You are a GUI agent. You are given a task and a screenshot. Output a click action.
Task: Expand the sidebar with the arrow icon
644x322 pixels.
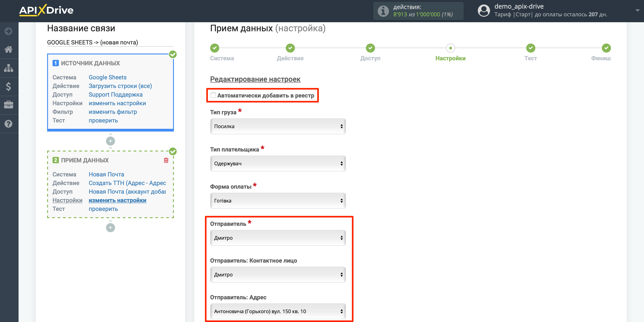point(9,31)
